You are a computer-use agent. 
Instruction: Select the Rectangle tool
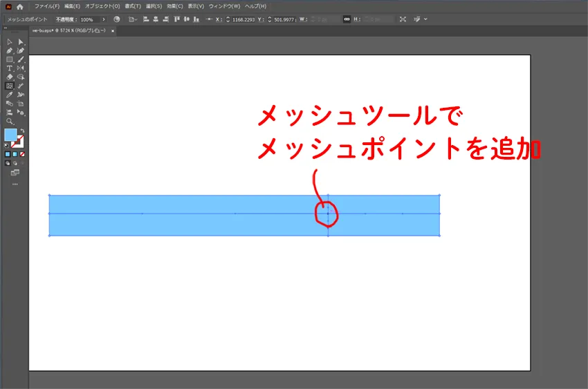click(10, 59)
